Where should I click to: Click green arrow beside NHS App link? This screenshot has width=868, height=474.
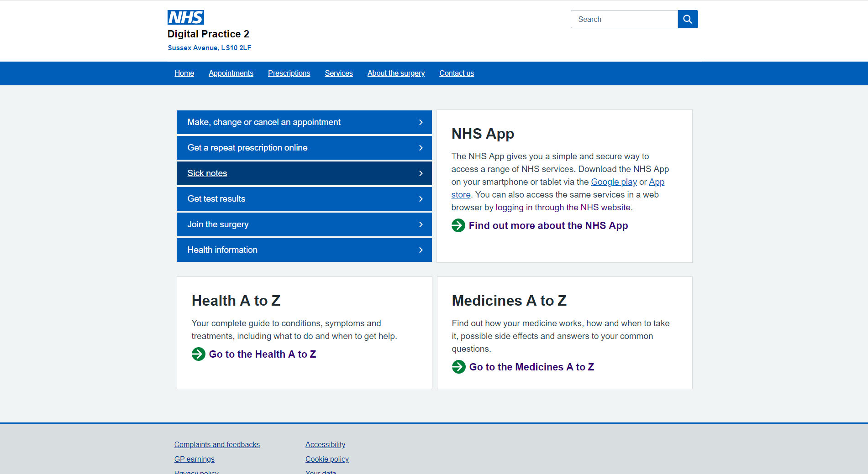(458, 225)
